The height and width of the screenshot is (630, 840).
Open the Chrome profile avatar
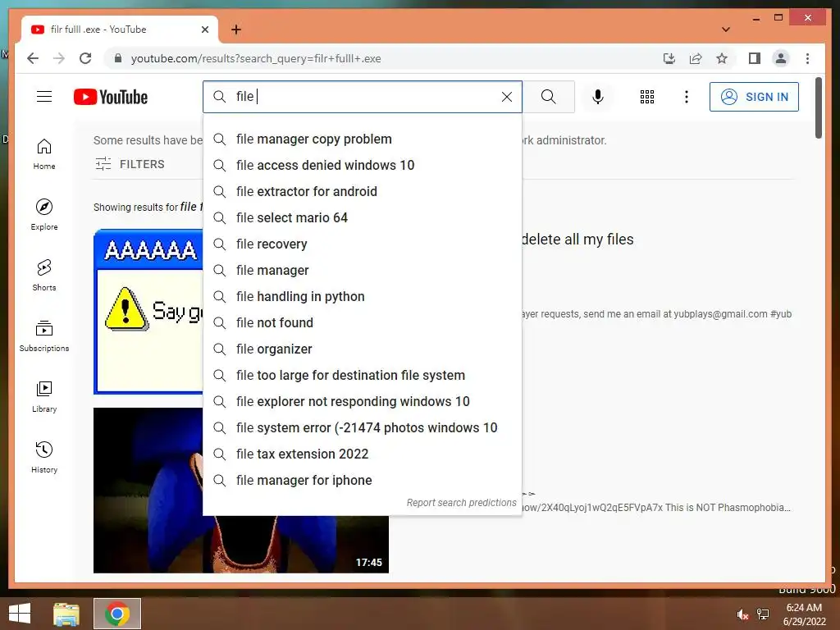[781, 58]
